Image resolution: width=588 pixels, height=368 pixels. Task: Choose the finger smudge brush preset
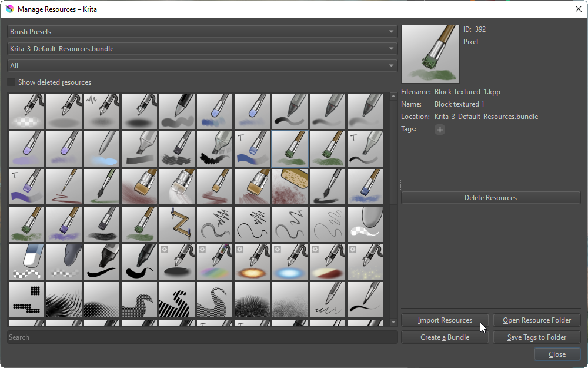[x=64, y=261]
